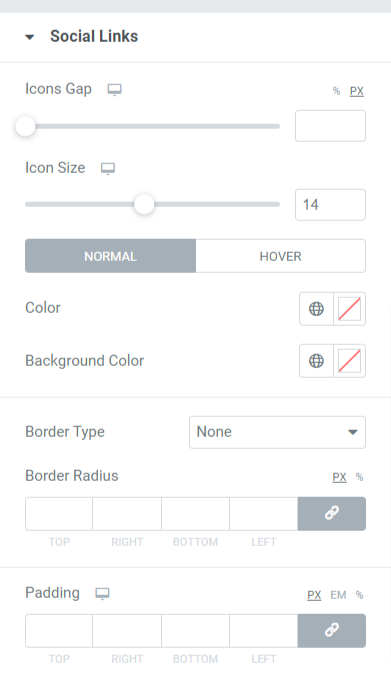Click the Icon Size value field
This screenshot has height=682, width=391.
coord(331,205)
